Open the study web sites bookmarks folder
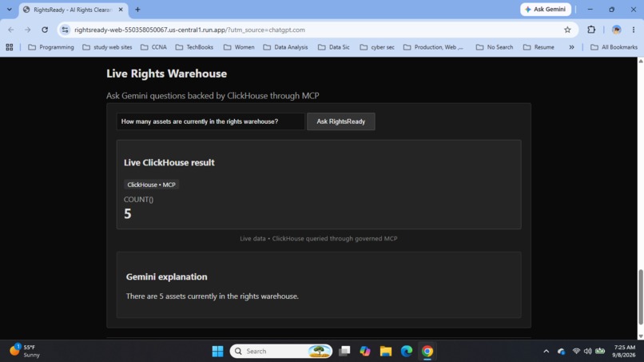Image resolution: width=644 pixels, height=362 pixels. [x=107, y=47]
